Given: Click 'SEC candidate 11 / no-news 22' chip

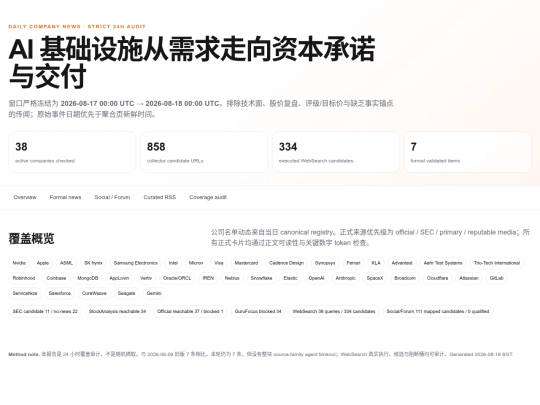Looking at the screenshot, I should point(45,311).
